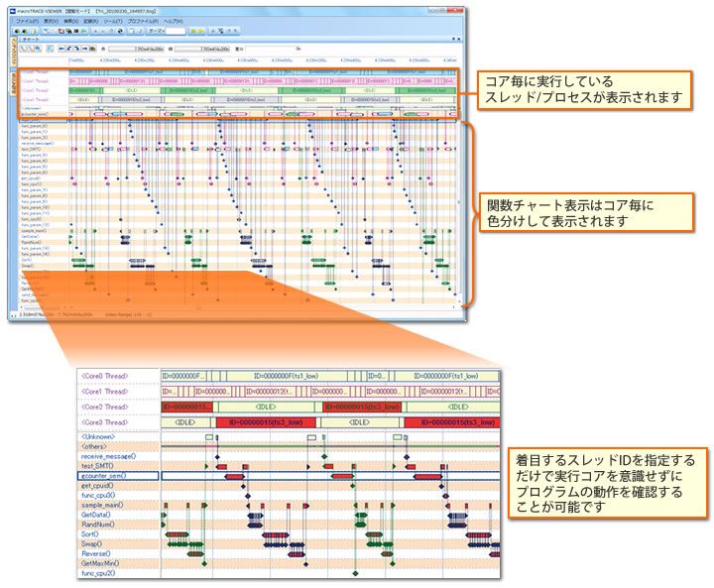Select GetMaxMin() in enlarged function list
Screen dimensions: 714x588
pyautogui.click(x=100, y=563)
